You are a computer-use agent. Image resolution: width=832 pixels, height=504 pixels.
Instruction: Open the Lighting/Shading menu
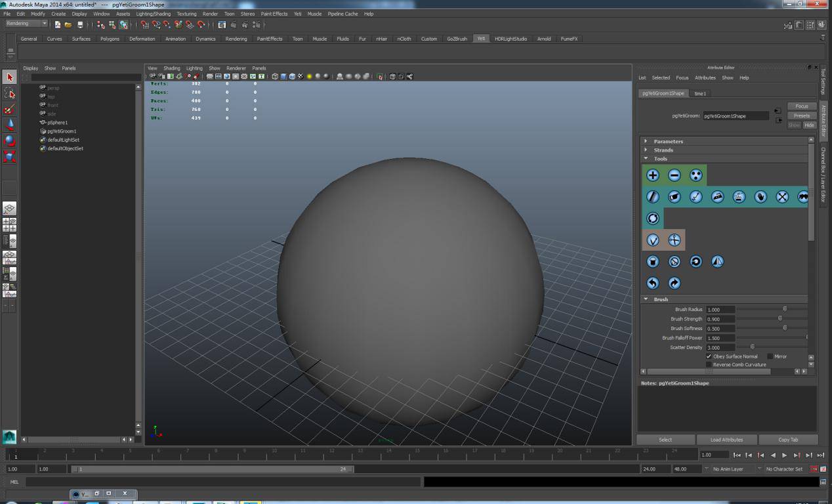[x=153, y=14]
